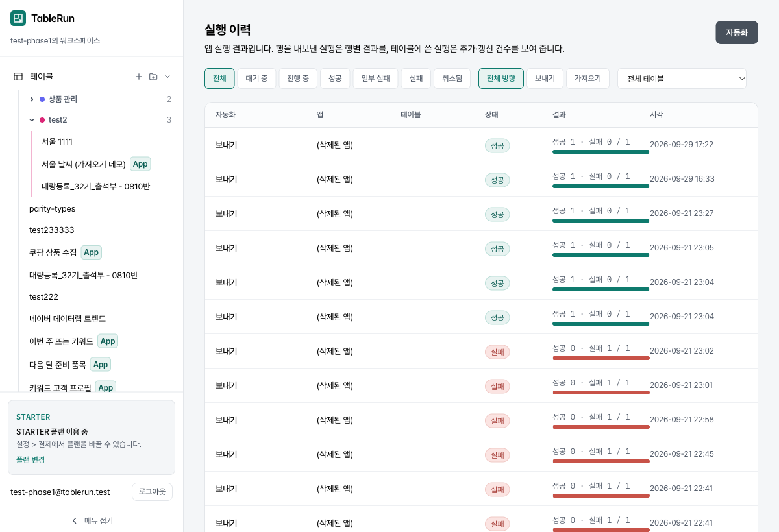Click the test-phase1@tablerun.test account email
This screenshot has height=532, width=779.
tap(60, 492)
